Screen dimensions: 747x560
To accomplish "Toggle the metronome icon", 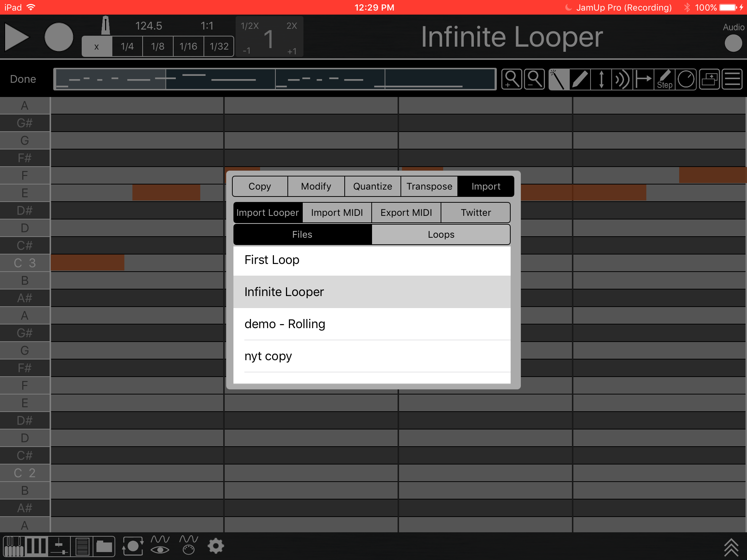I will (105, 26).
